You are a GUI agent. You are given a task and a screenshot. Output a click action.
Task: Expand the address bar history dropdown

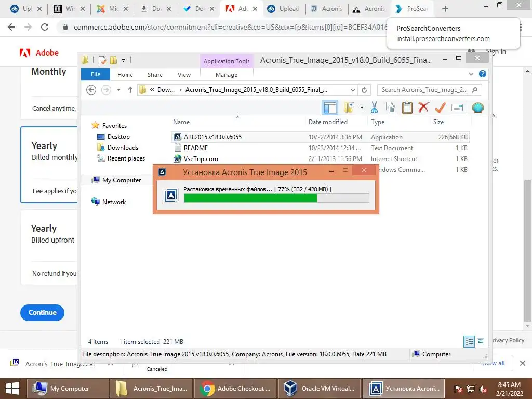[x=353, y=90]
